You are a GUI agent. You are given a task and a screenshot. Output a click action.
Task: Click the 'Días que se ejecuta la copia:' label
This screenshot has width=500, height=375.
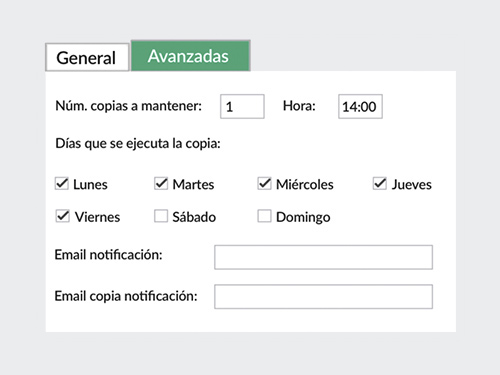[x=138, y=144]
